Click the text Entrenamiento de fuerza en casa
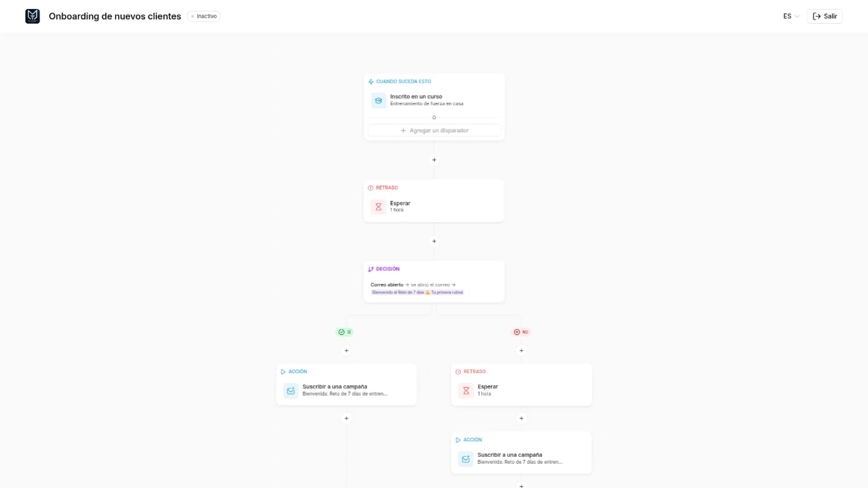The image size is (868, 488). pos(427,104)
